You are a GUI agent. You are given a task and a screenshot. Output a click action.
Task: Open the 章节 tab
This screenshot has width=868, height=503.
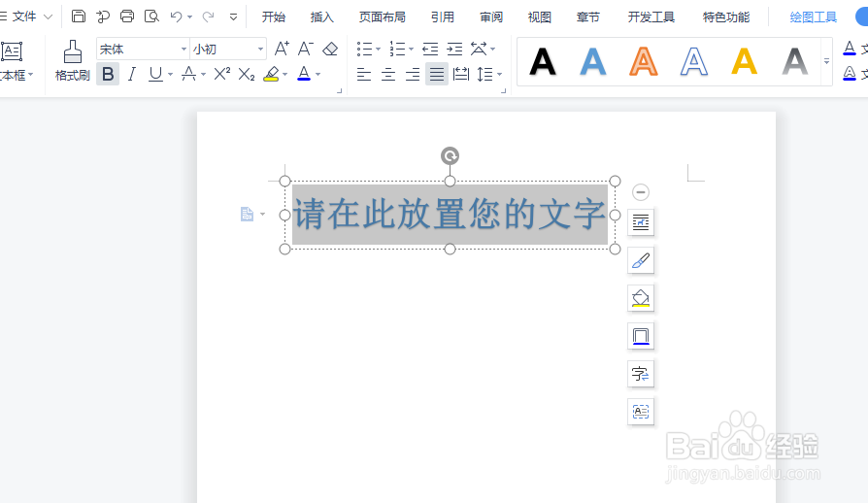pos(588,17)
